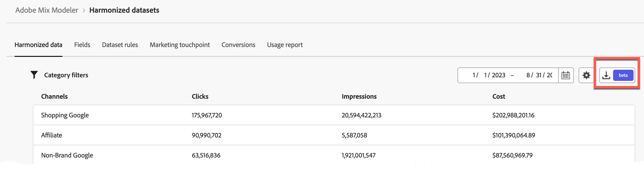Click the Cost column header
The image size is (644, 176).
coord(498,96)
